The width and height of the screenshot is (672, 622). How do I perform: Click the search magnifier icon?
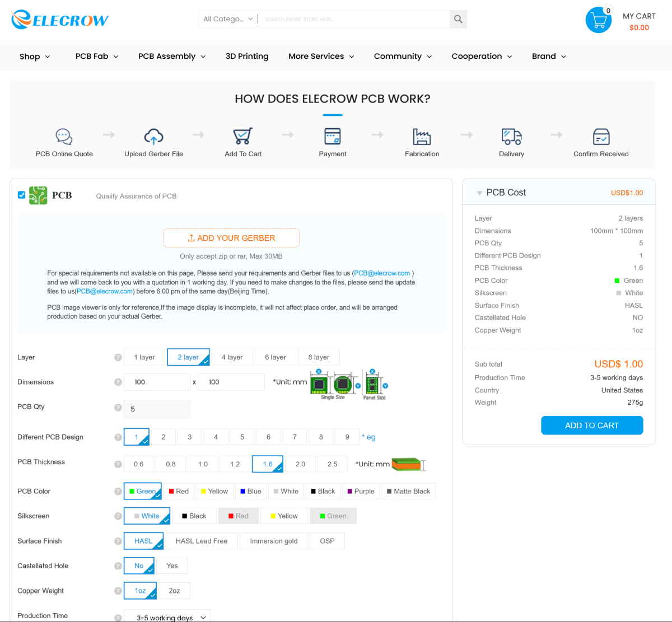(x=458, y=19)
